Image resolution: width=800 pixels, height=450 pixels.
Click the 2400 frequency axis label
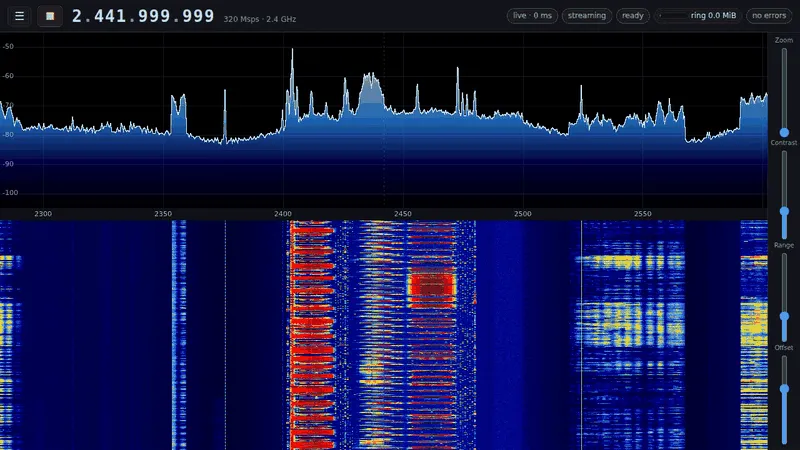(283, 214)
